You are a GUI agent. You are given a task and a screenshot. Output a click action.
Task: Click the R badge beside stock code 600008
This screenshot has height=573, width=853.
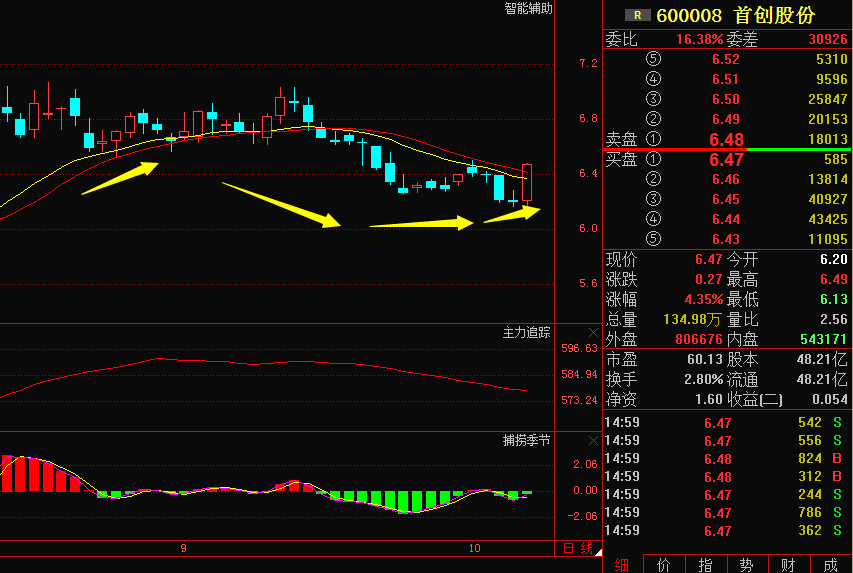tap(636, 15)
